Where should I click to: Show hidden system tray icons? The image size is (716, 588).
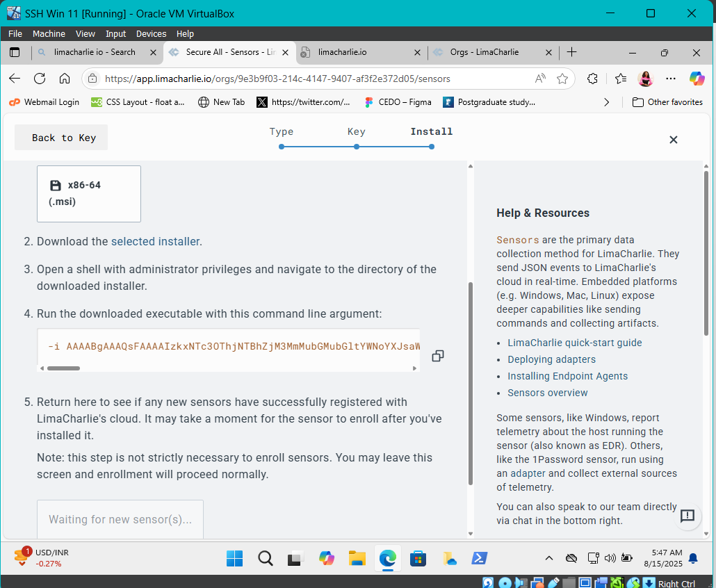(549, 558)
